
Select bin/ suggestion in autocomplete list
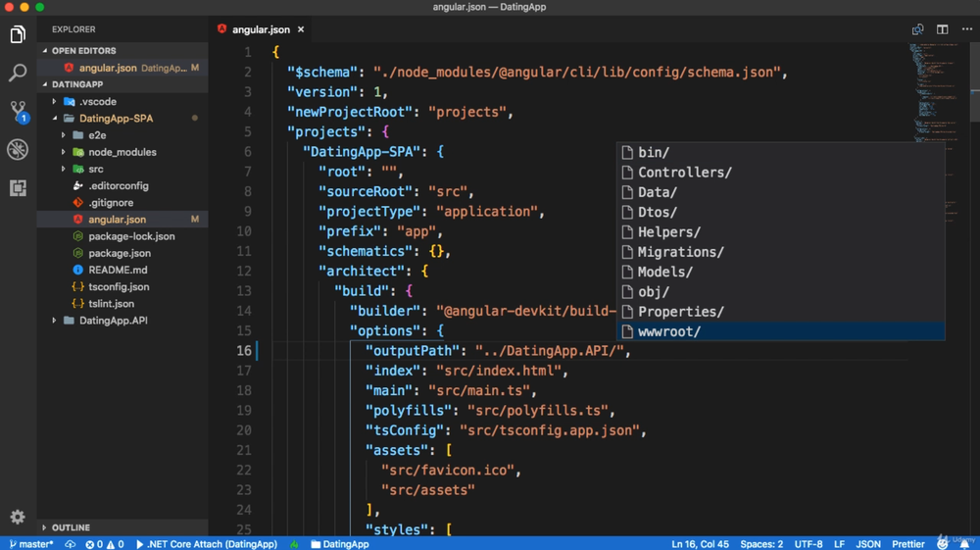tap(781, 152)
